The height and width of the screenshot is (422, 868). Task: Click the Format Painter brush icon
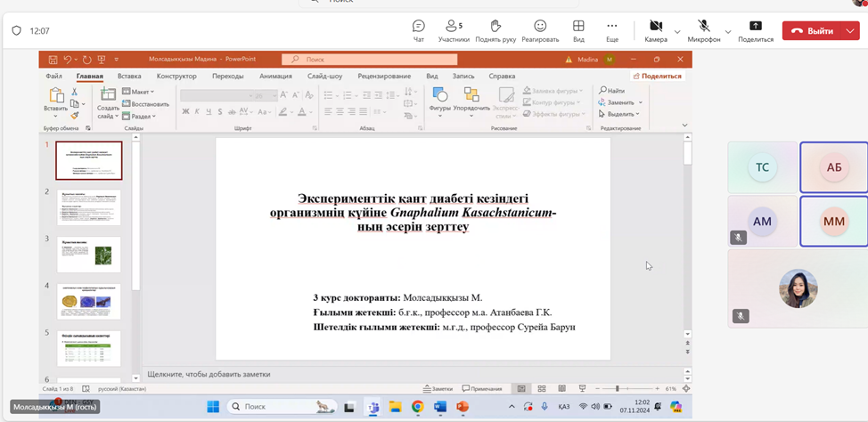coord(75,116)
